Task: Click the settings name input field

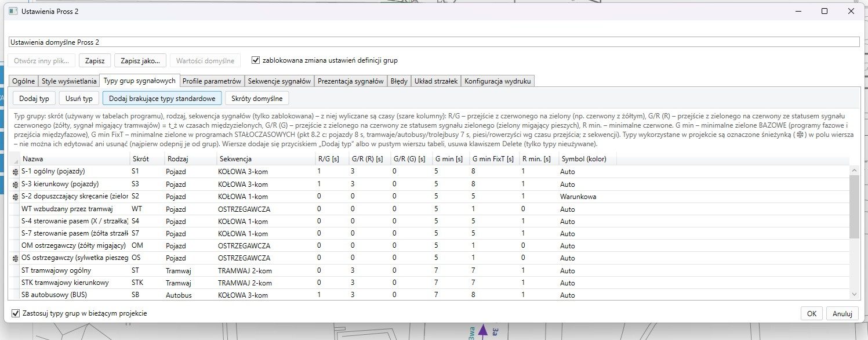Action: point(434,42)
